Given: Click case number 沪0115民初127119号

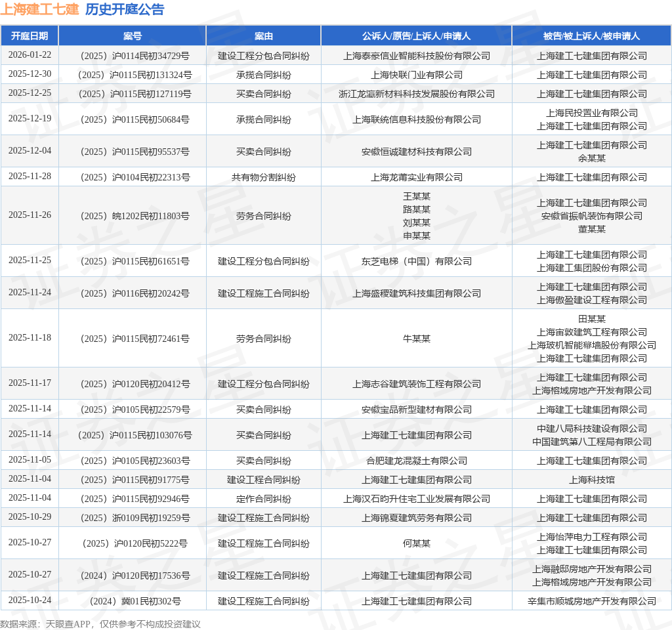Looking at the screenshot, I should 150,94.
